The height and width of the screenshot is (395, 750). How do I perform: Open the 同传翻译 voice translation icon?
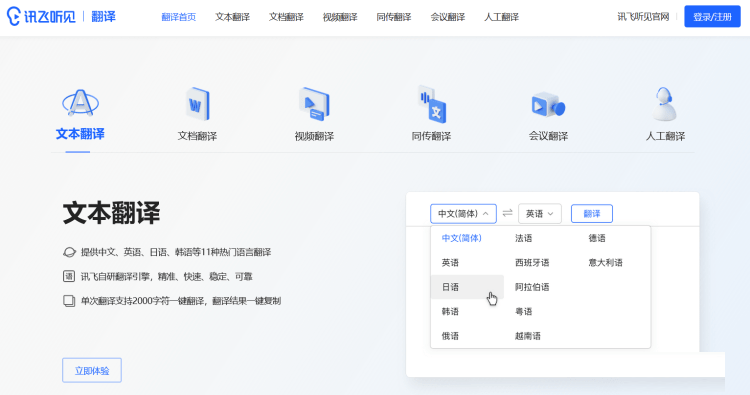click(x=432, y=104)
